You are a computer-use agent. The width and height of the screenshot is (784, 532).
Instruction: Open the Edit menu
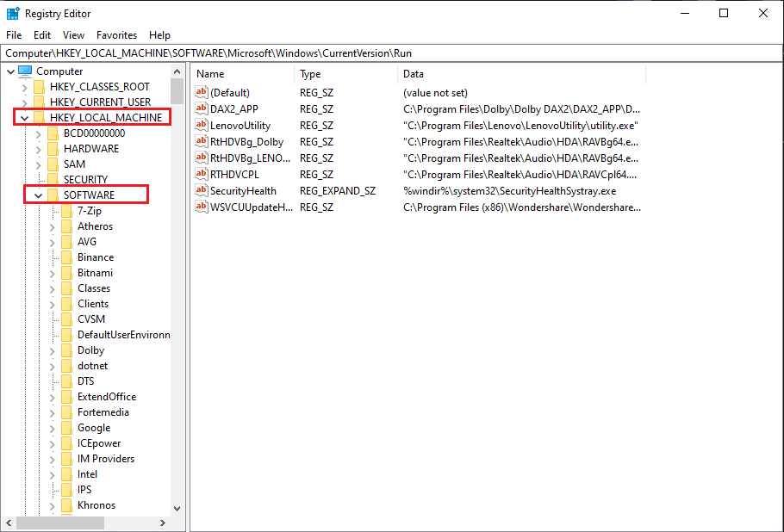[41, 35]
